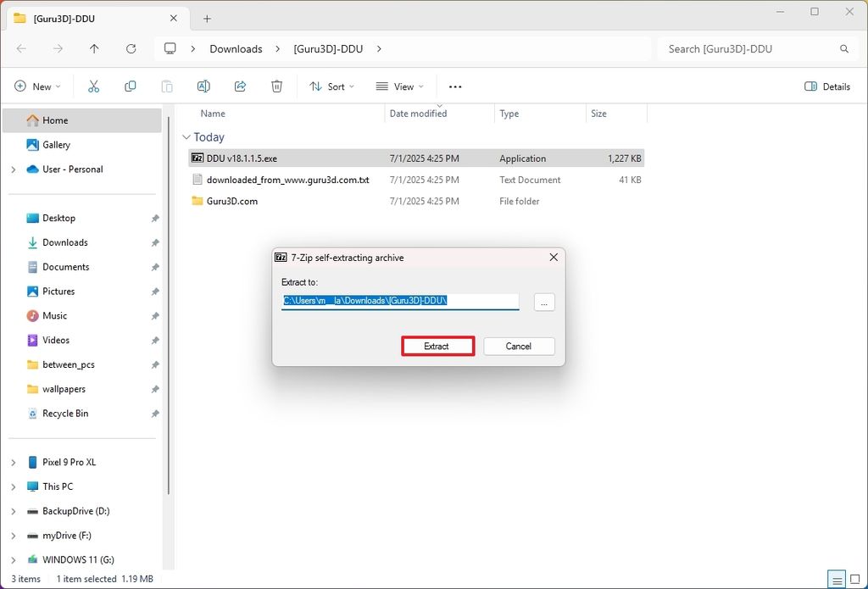868x589 pixels.
Task: Open the See more ellipsis menu
Action: tap(455, 86)
